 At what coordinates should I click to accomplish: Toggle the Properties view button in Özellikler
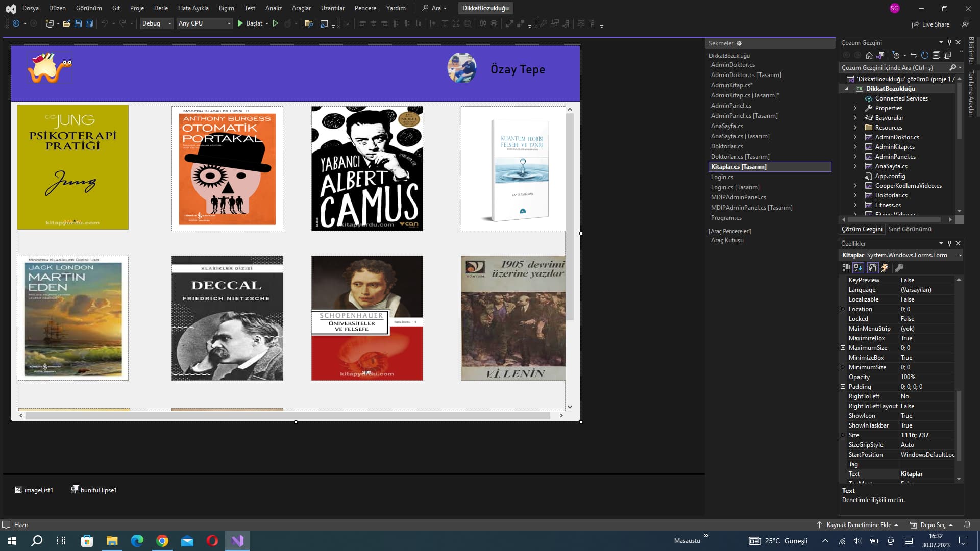[x=872, y=268]
